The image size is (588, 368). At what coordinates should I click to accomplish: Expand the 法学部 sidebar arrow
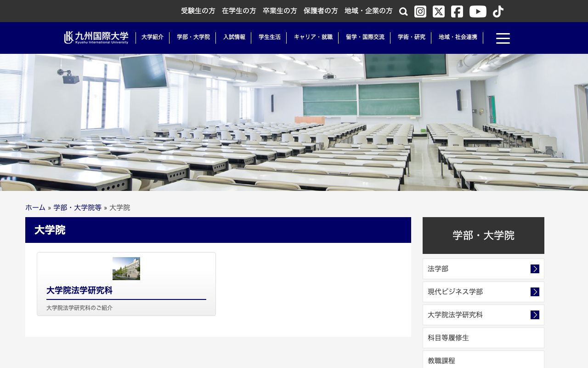point(535,269)
